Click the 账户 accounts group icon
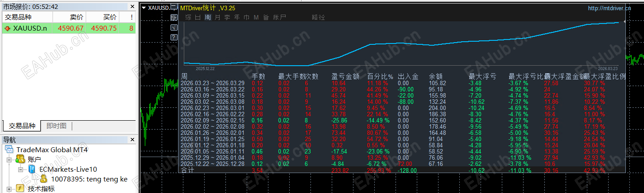Screen dimensions: 644x193 20,159
